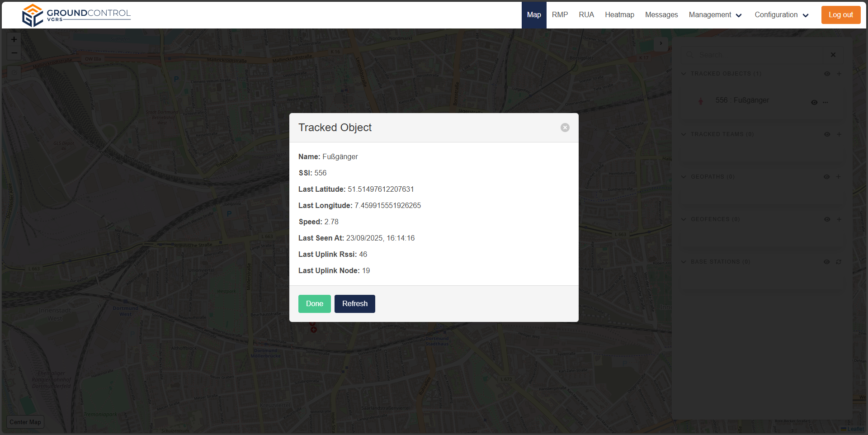Zoom out on the map

(x=14, y=53)
